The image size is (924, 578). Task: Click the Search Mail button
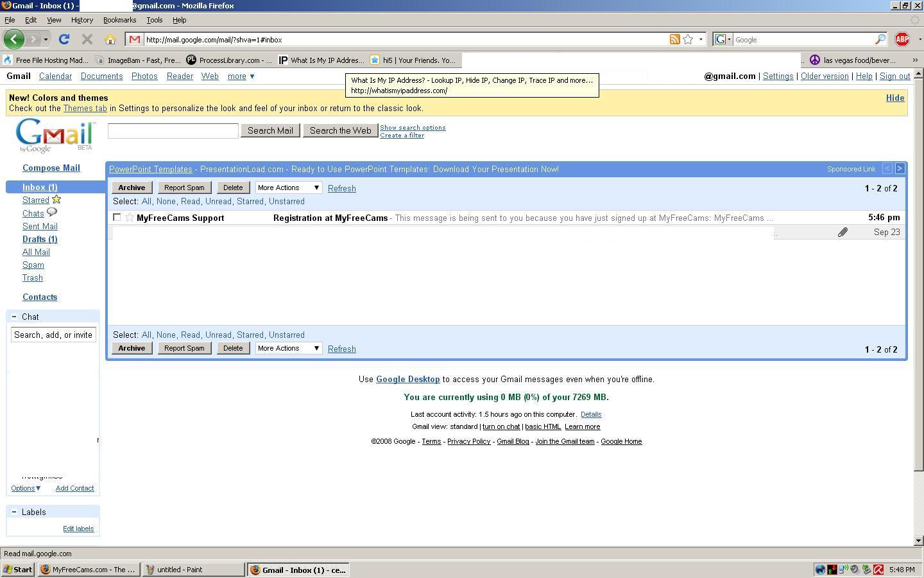270,130
